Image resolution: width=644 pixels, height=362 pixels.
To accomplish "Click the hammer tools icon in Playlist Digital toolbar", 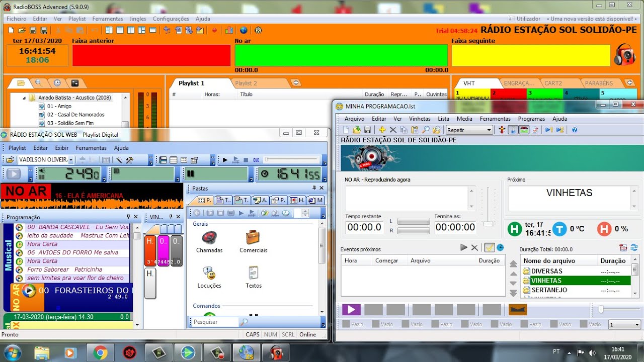I will [x=129, y=160].
